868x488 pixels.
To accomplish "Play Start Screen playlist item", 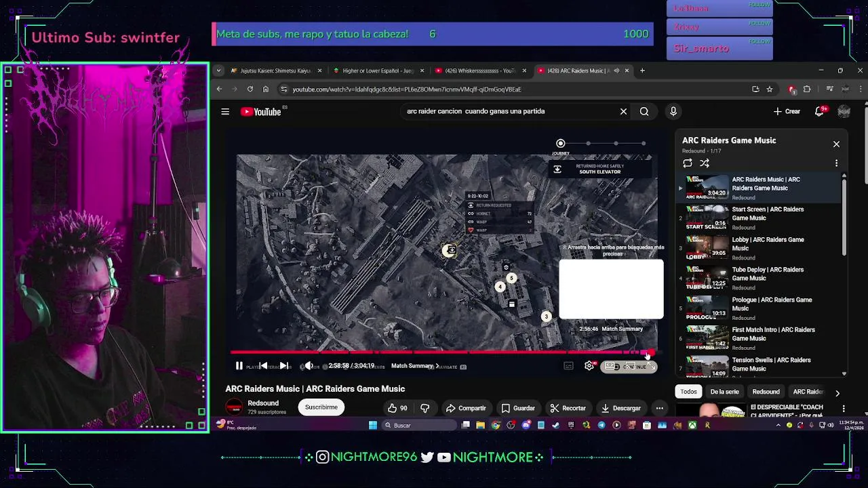I will coord(759,218).
